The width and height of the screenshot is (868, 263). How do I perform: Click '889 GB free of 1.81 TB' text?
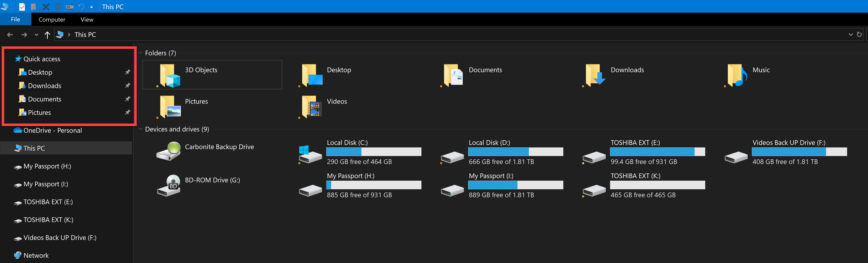click(x=501, y=195)
